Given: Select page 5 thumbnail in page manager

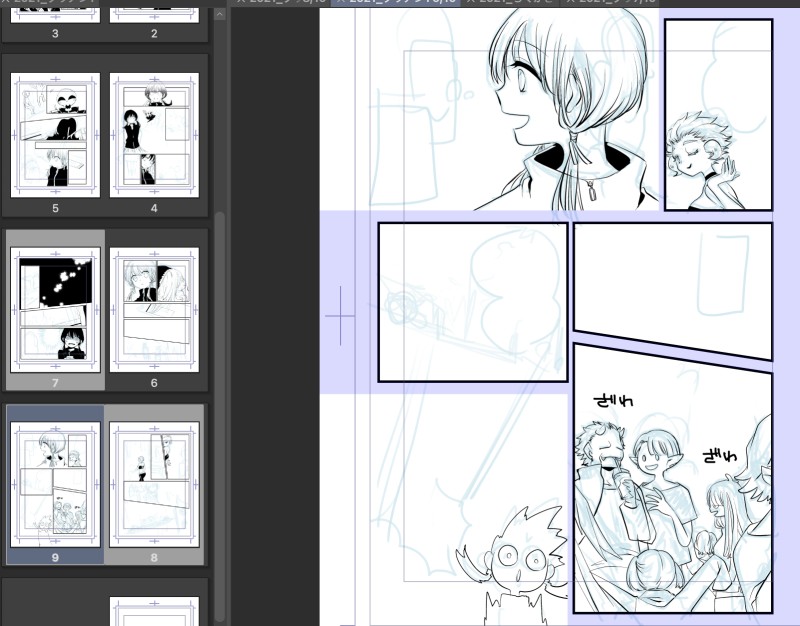Looking at the screenshot, I should pyautogui.click(x=55, y=135).
